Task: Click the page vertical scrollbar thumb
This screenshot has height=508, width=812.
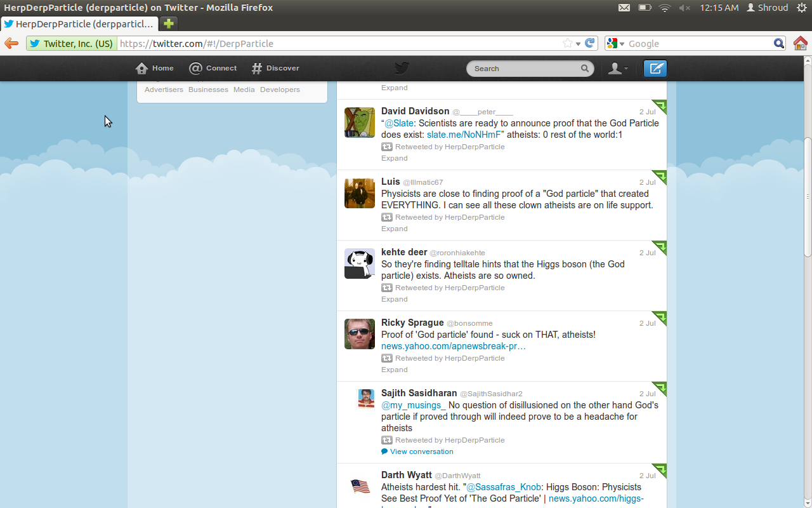Action: [808, 197]
